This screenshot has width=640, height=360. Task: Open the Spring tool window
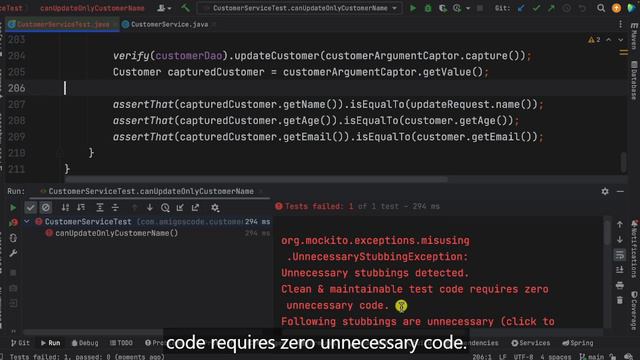(x=578, y=343)
